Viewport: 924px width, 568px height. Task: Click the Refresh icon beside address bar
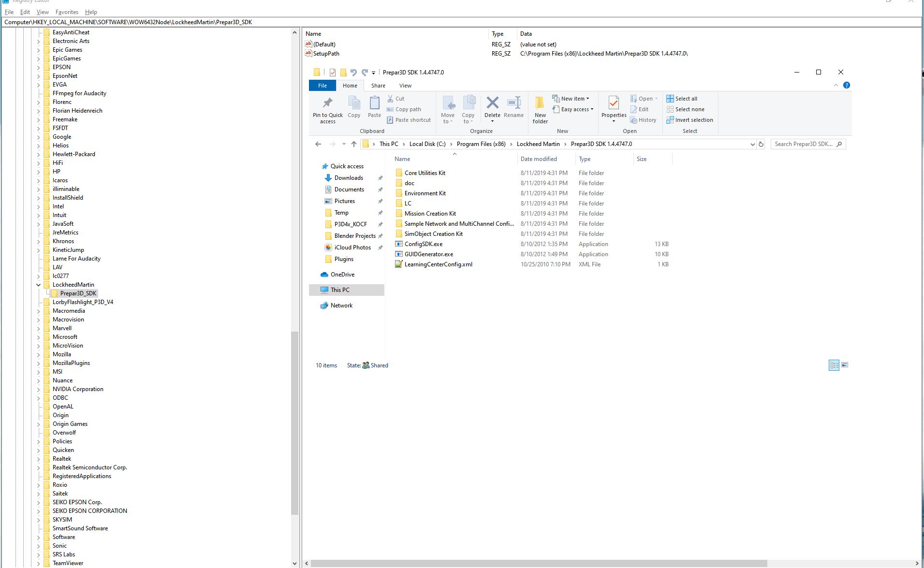coord(761,144)
